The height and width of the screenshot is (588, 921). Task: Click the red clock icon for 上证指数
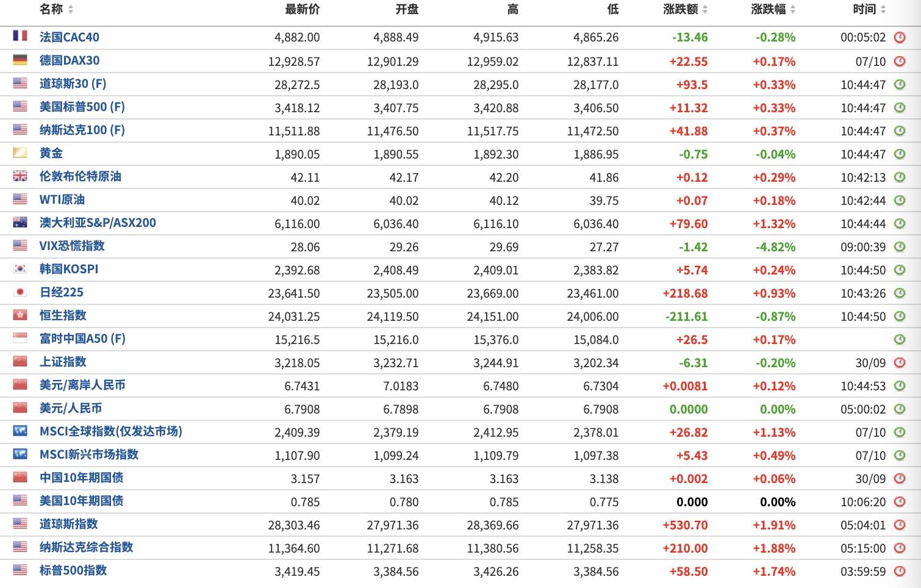tap(900, 362)
